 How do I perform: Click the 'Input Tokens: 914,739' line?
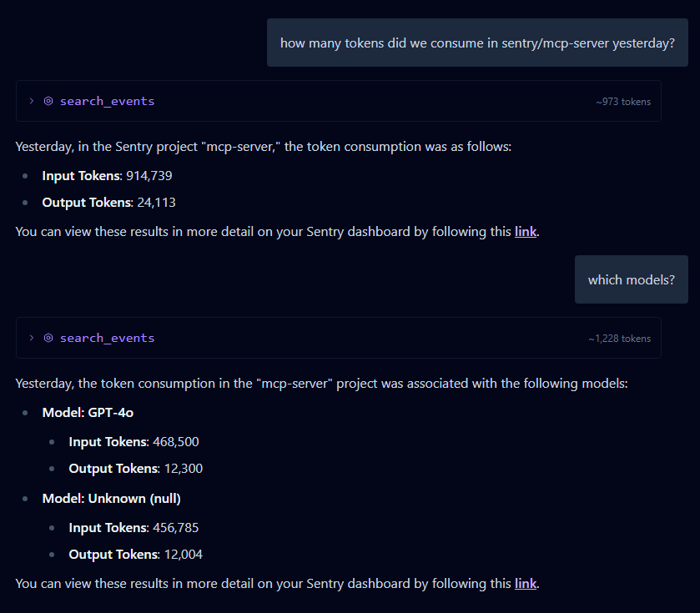107,176
